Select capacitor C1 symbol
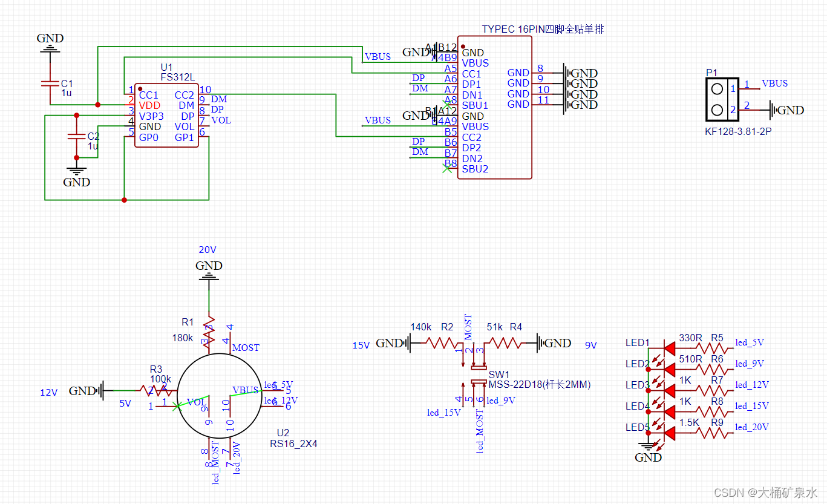 [49, 83]
